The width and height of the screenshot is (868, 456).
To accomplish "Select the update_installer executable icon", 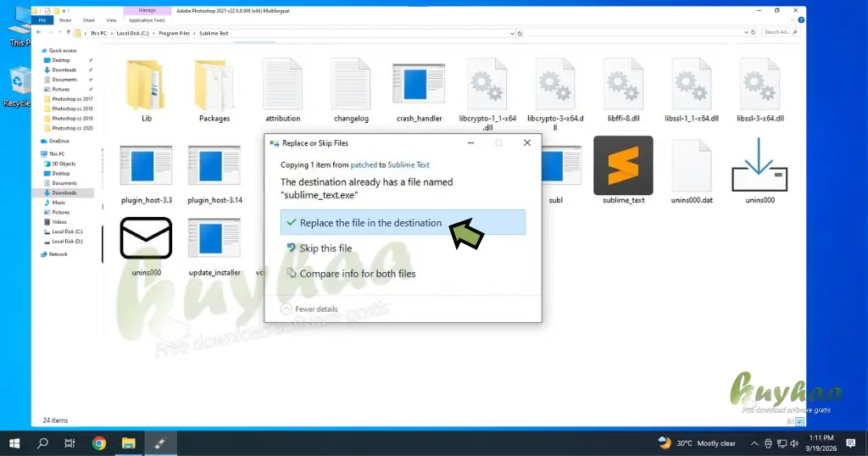I will coord(214,238).
